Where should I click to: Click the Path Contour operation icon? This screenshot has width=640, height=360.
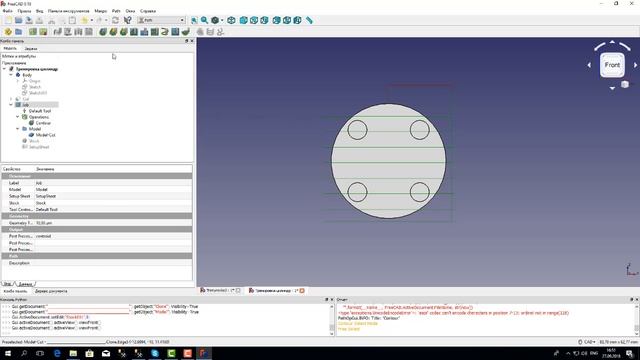point(103,32)
